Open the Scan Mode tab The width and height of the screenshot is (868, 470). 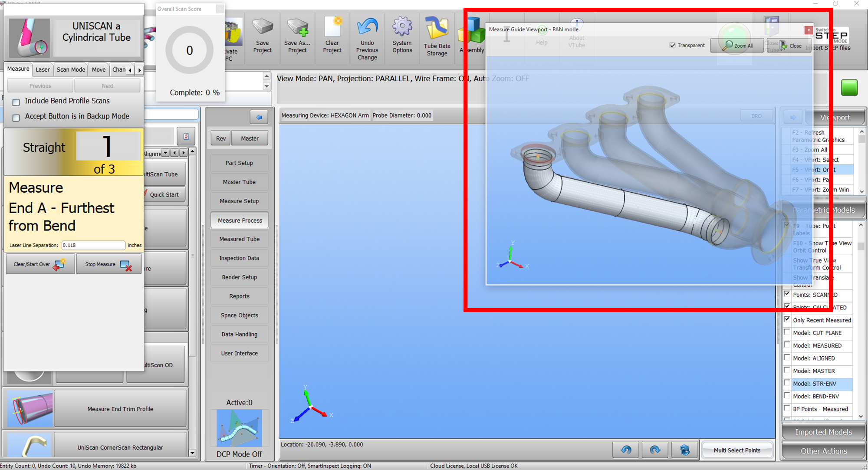click(x=71, y=69)
